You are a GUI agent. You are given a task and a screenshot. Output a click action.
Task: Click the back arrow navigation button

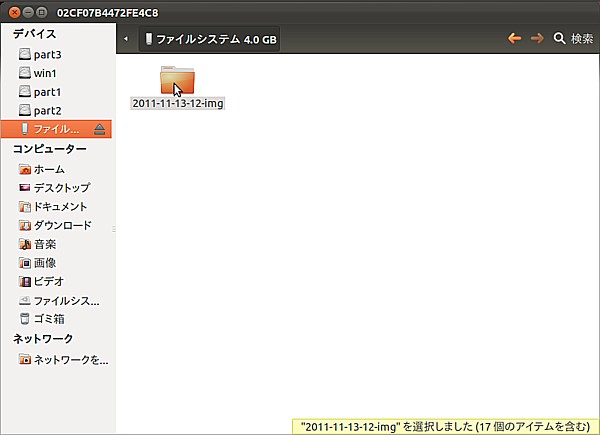515,38
